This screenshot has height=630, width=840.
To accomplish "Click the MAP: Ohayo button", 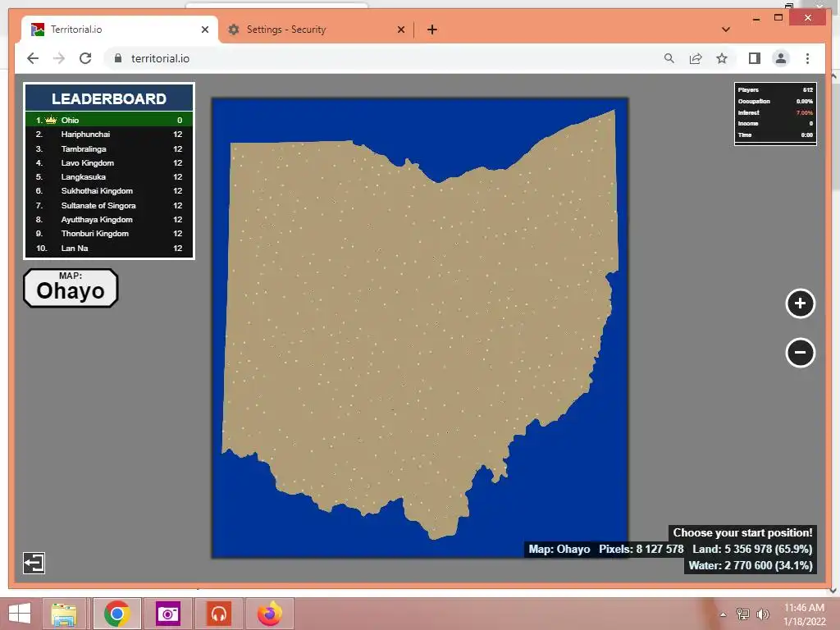I will [x=71, y=288].
